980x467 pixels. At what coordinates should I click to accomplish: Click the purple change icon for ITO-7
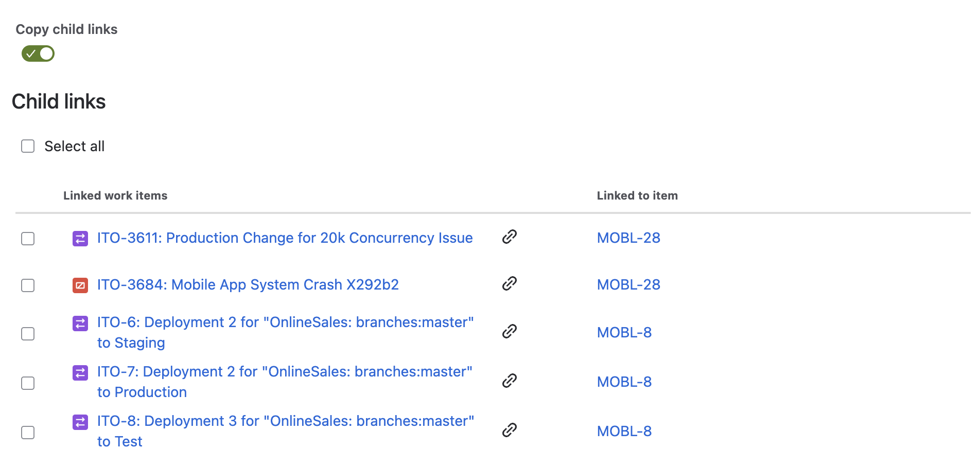pos(80,372)
